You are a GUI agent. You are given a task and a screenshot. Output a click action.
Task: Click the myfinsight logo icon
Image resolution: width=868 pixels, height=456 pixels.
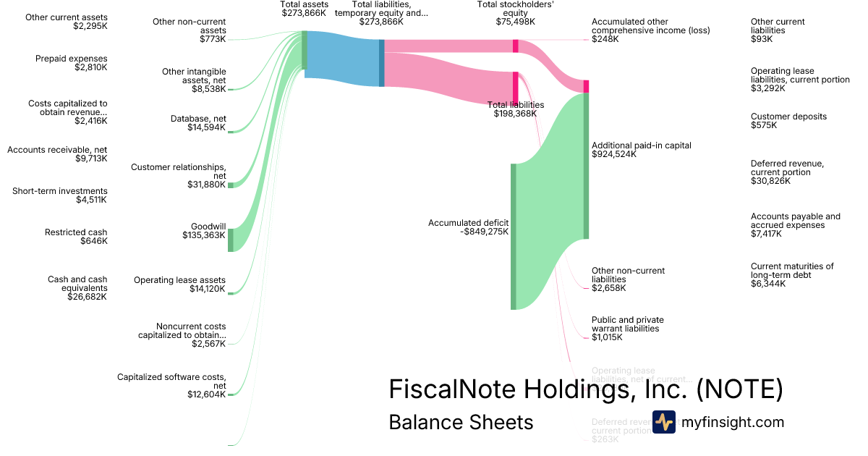[663, 422]
